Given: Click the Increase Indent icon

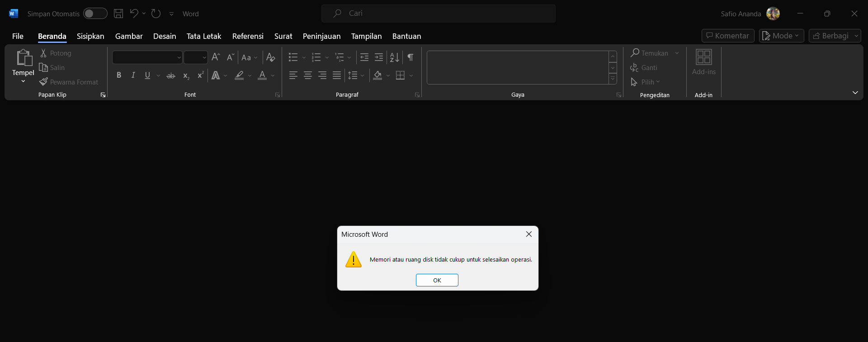Looking at the screenshot, I should pos(379,57).
